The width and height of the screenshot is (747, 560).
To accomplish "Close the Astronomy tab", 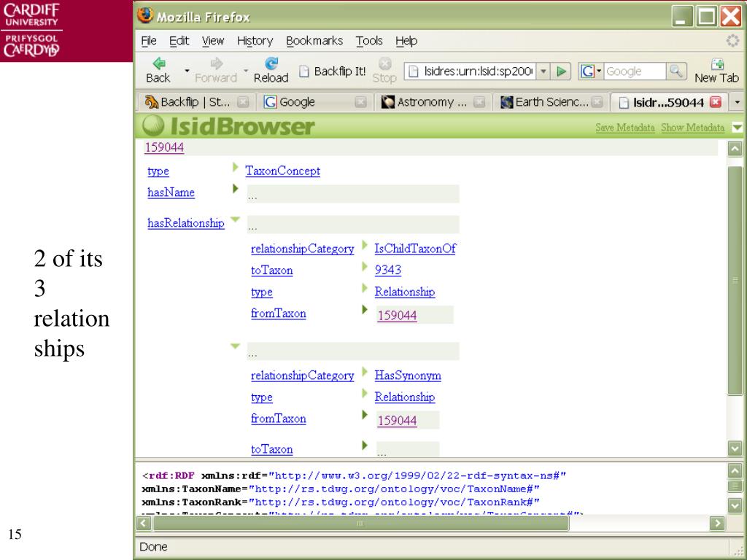I will pos(479,102).
